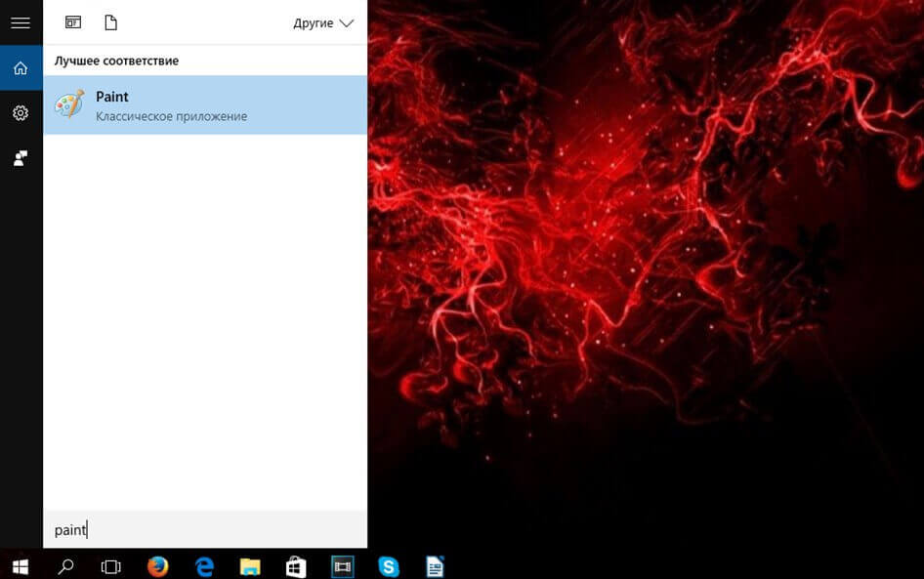This screenshot has height=579, width=924.
Task: Open the Windows Start menu
Action: tap(20, 565)
